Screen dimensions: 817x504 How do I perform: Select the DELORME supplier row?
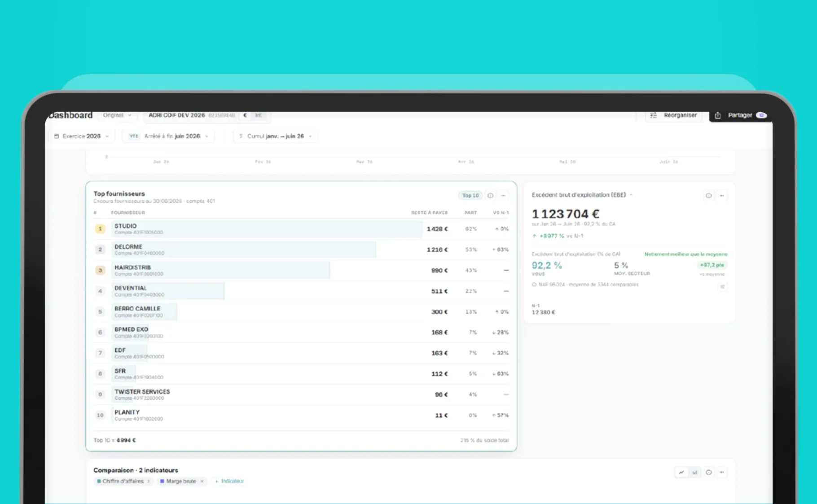(301, 250)
